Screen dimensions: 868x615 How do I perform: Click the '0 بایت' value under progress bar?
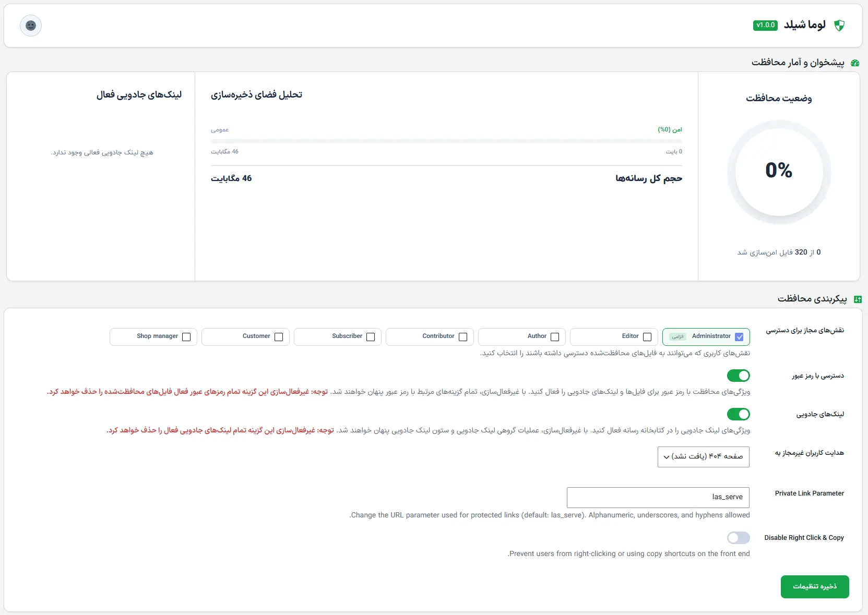click(x=674, y=152)
